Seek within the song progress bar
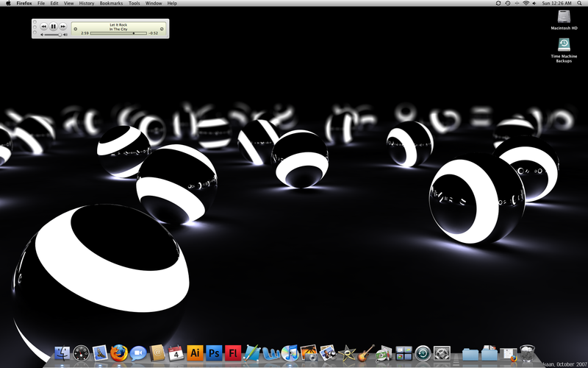Image resolution: width=588 pixels, height=368 pixels. (118, 33)
